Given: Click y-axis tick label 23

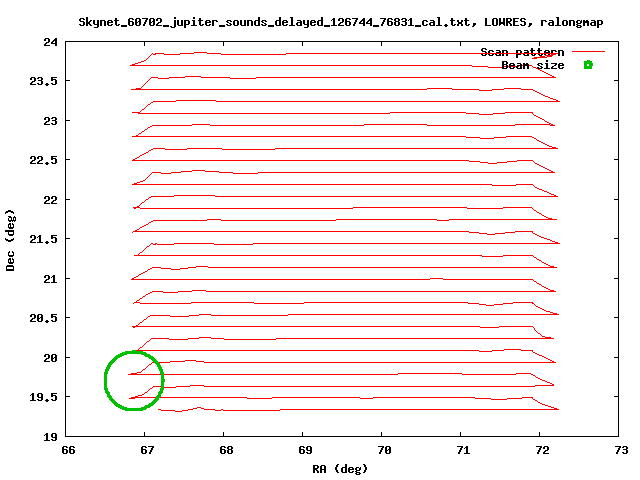Looking at the screenshot, I should 51,121.
